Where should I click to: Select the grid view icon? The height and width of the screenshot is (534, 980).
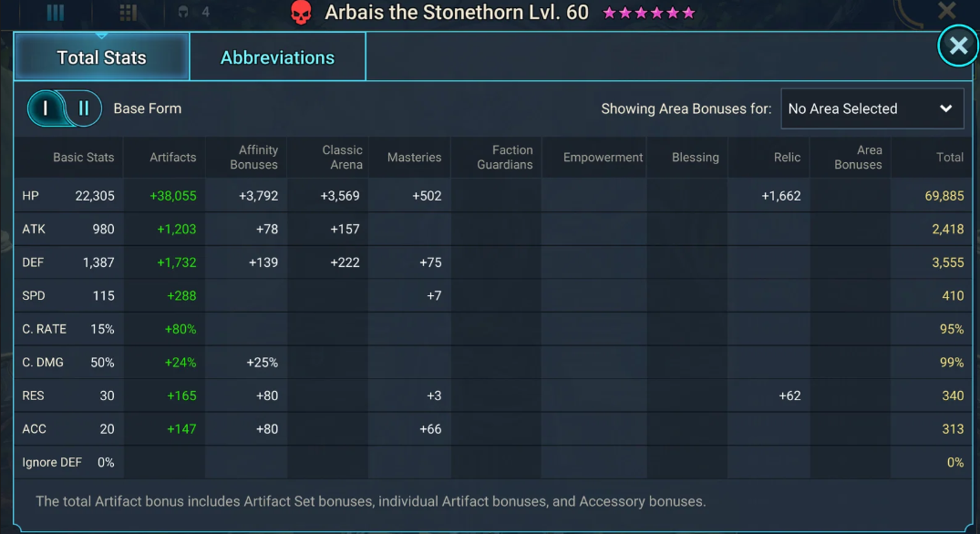129,13
